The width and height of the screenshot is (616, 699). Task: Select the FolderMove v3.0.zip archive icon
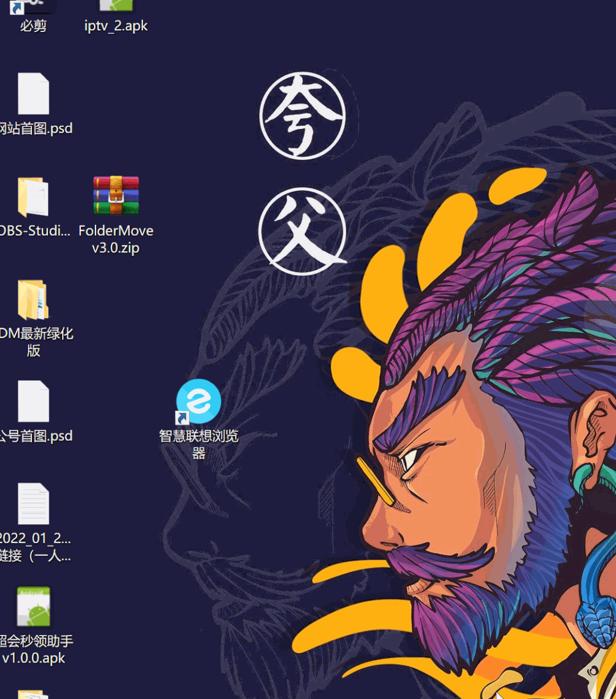tap(116, 196)
